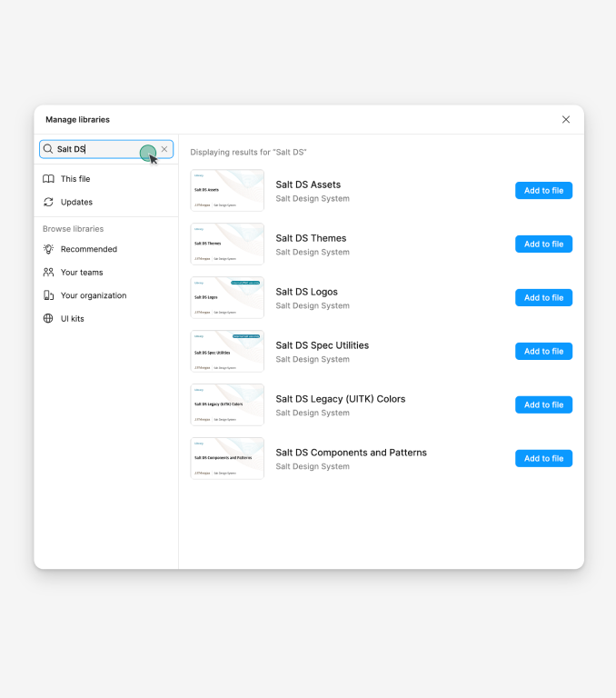Add Salt DS Assets to file

(543, 191)
